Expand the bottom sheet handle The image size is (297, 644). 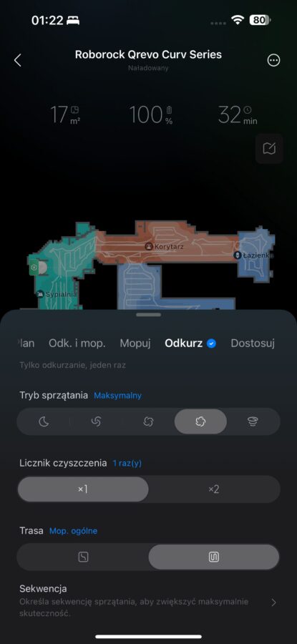click(x=149, y=315)
